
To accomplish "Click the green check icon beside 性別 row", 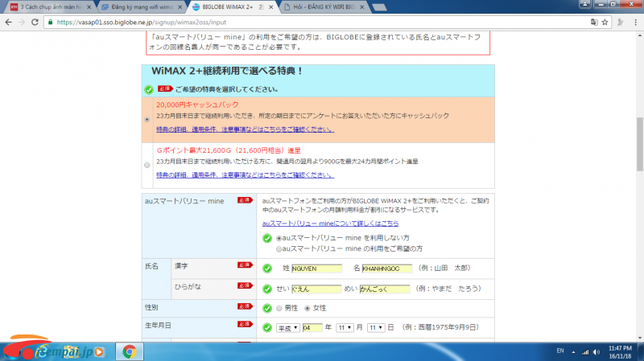I will 267,308.
